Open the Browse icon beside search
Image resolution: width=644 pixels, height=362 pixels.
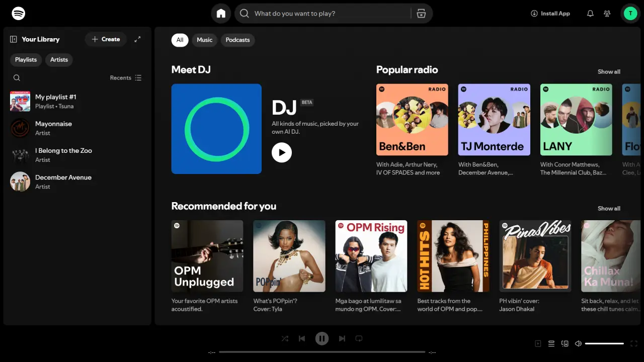pos(422,14)
